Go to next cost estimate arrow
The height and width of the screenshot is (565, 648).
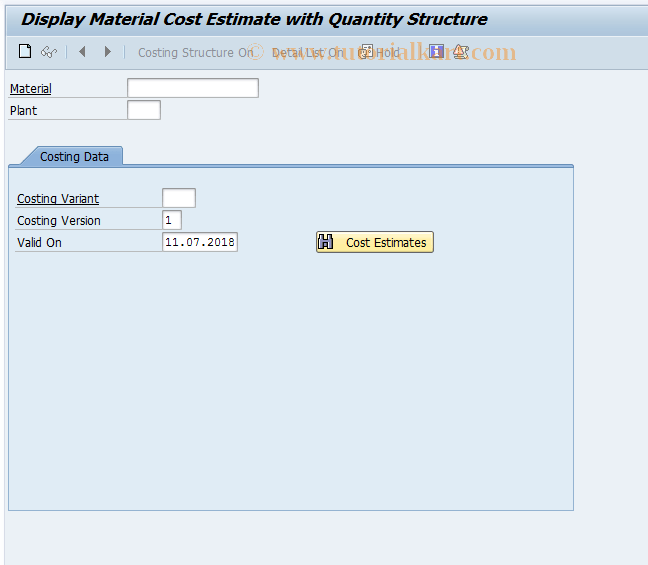tap(107, 52)
